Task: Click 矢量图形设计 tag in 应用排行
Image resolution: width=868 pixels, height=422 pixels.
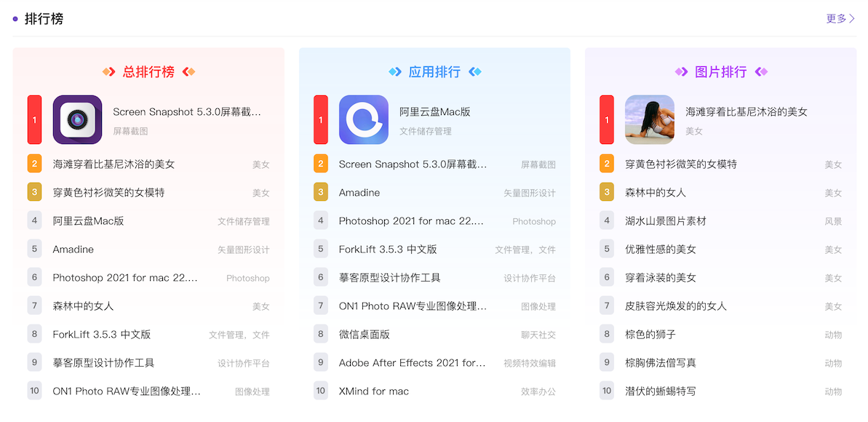Action: (530, 193)
